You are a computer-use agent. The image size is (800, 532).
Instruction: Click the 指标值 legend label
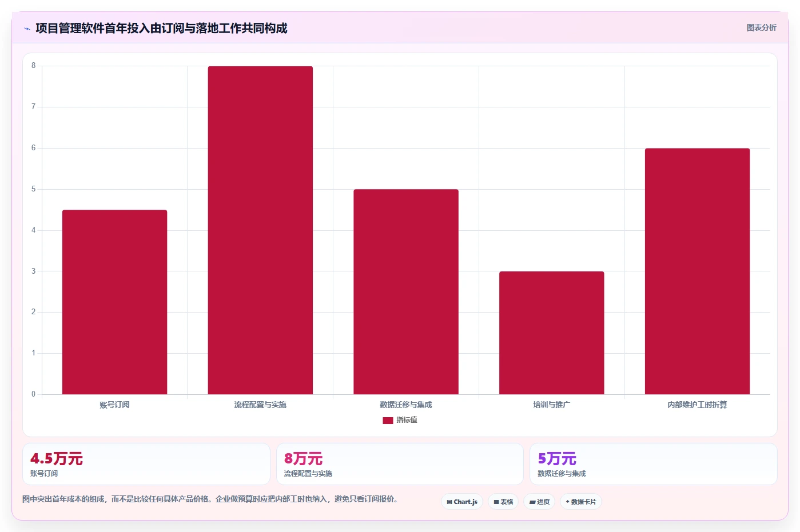click(407, 420)
